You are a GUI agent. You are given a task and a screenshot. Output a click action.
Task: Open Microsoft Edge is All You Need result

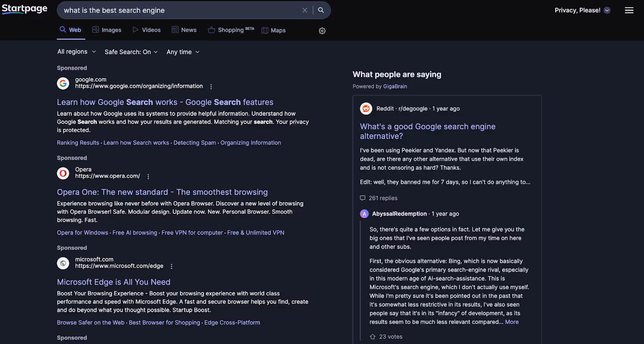coord(114,282)
